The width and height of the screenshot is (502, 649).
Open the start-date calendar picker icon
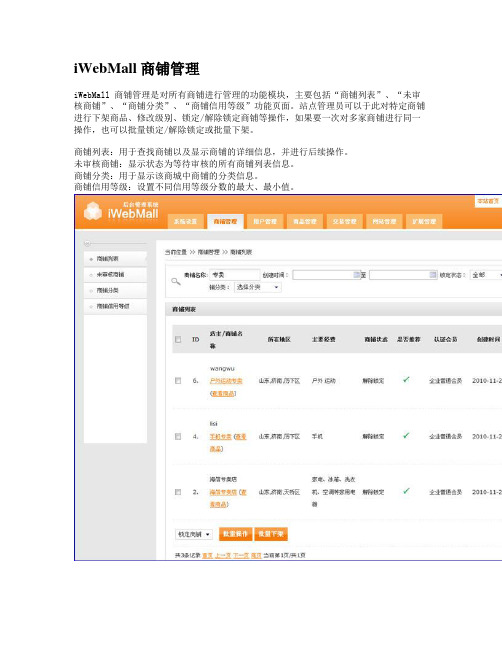pos(357,274)
